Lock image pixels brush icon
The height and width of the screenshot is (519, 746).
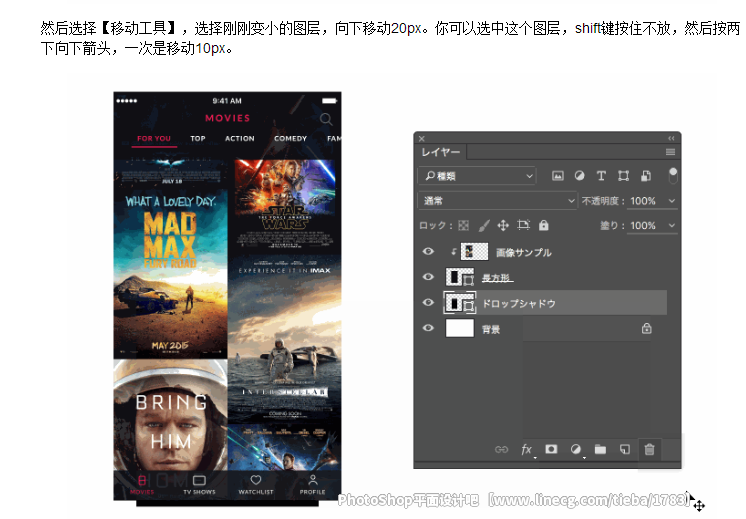point(484,225)
